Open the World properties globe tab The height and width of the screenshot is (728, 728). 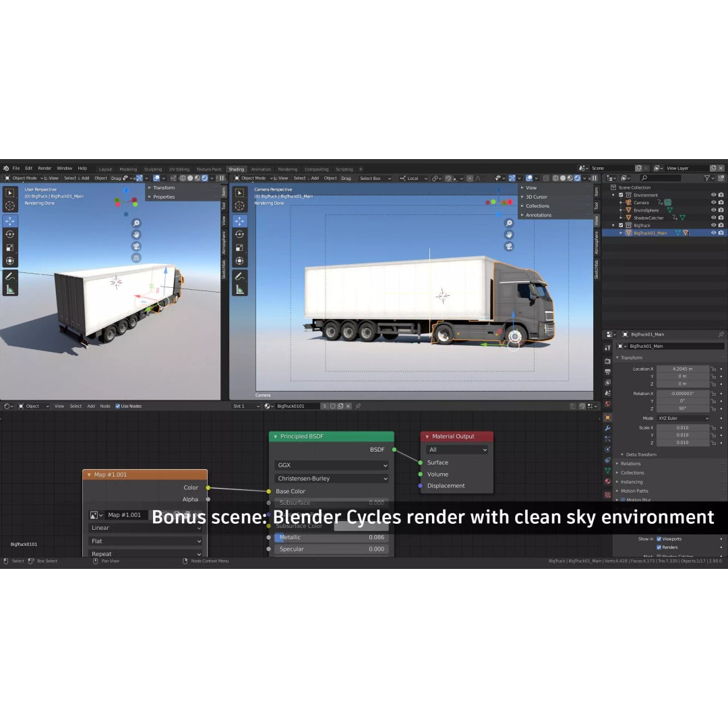tap(607, 404)
